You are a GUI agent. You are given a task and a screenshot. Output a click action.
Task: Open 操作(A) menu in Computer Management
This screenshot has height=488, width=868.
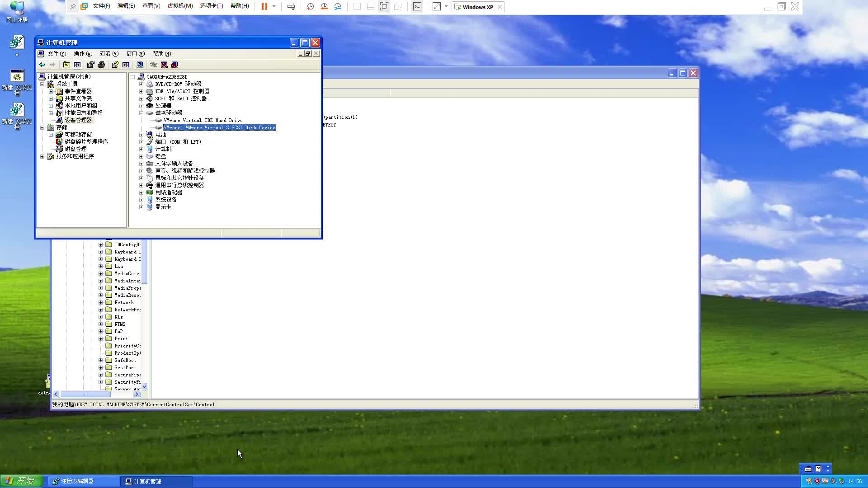click(x=83, y=54)
